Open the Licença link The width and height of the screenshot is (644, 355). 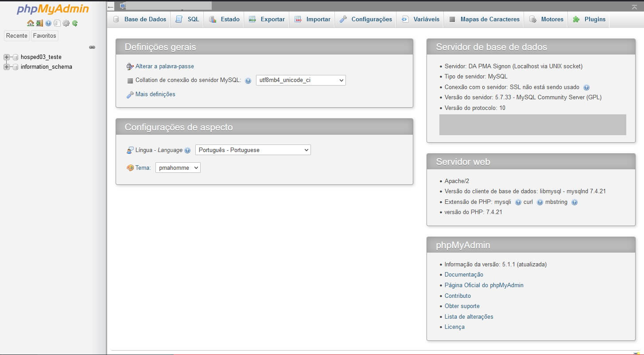(x=454, y=327)
